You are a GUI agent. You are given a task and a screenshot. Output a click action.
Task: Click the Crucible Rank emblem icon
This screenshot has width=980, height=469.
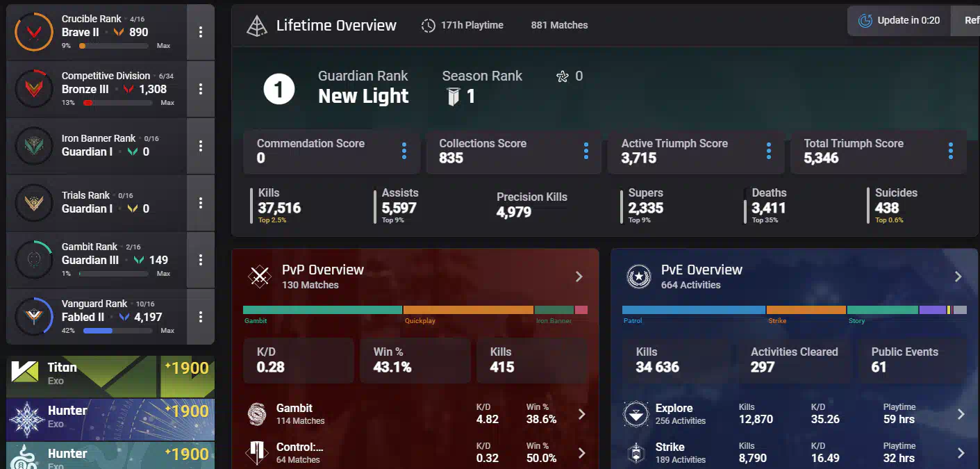[x=34, y=32]
